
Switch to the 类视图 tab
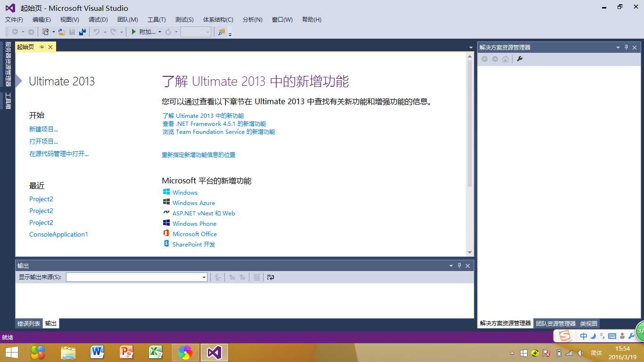(589, 323)
